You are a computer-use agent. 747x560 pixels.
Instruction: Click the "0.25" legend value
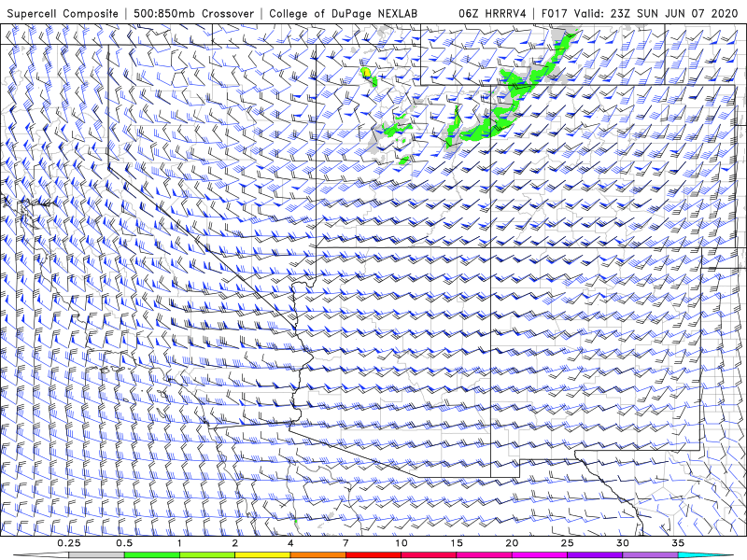tap(69, 543)
